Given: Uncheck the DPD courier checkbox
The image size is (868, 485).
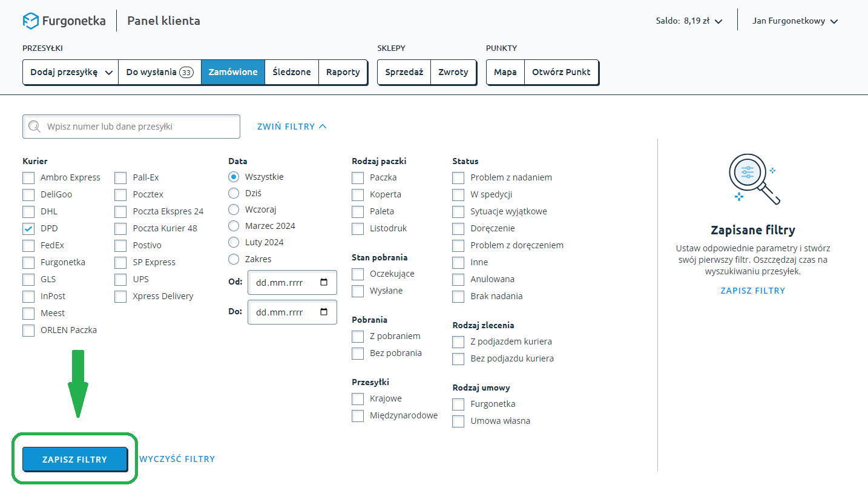Looking at the screenshot, I should coord(28,228).
